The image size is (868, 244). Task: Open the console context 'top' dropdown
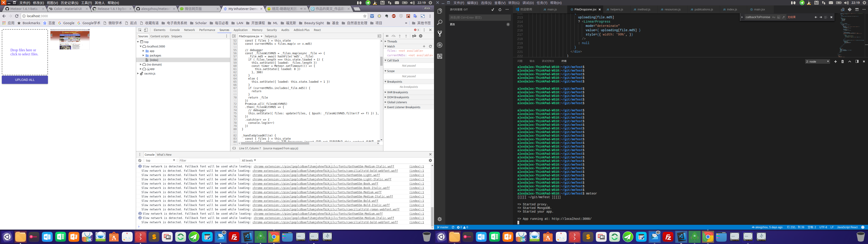point(160,160)
